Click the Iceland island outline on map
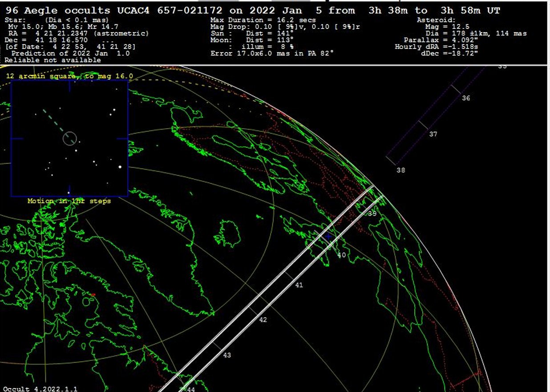The width and height of the screenshot is (550, 392). (227, 234)
